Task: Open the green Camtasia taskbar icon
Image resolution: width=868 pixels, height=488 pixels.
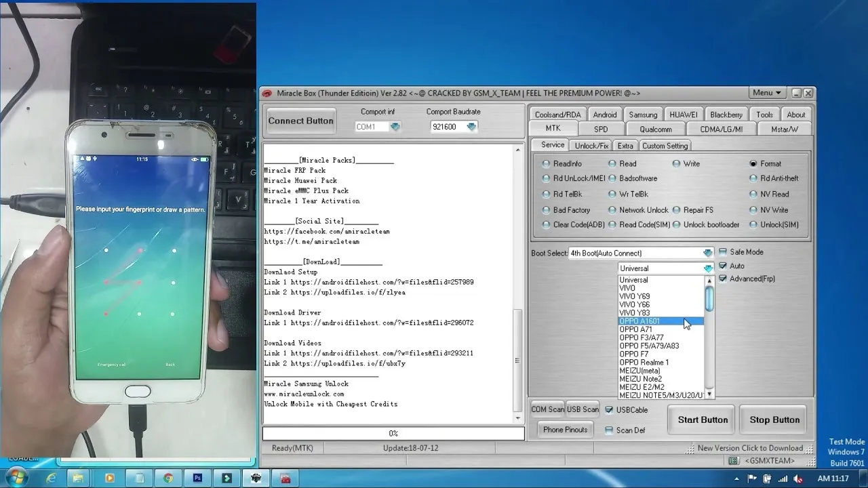Action: (x=226, y=478)
